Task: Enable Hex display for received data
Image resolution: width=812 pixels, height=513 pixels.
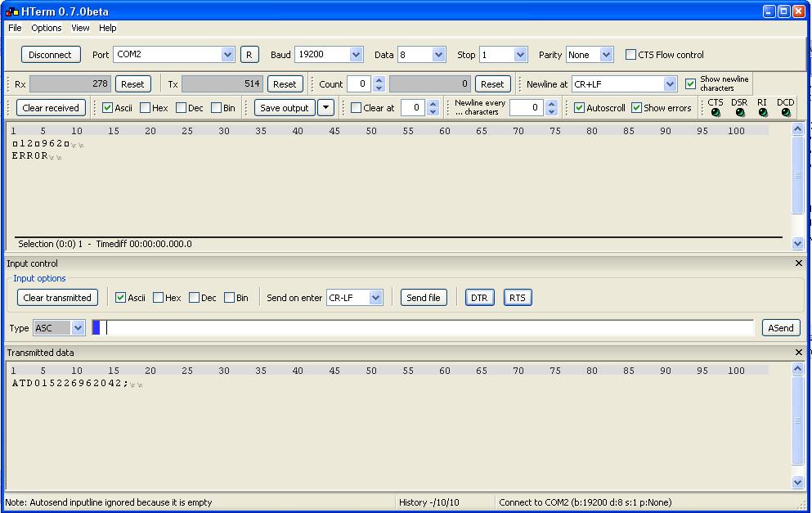Action: tap(145, 108)
